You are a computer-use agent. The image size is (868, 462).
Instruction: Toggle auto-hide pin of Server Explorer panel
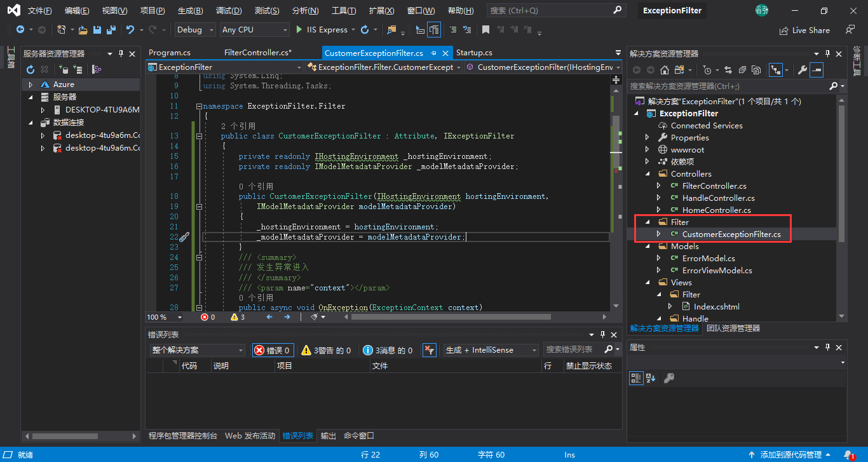click(x=120, y=54)
